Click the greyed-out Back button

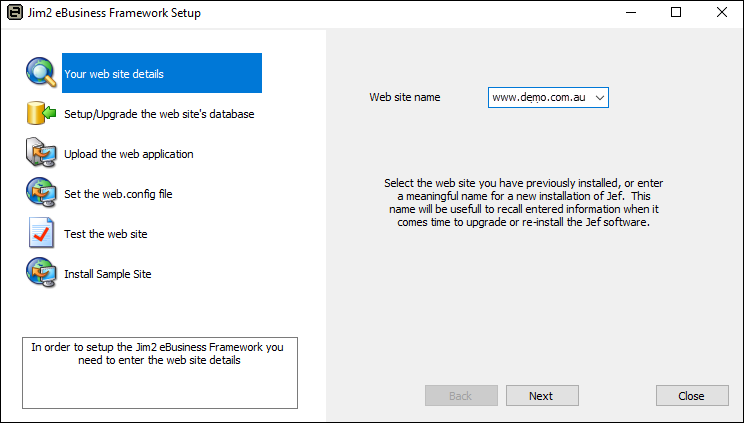click(461, 396)
